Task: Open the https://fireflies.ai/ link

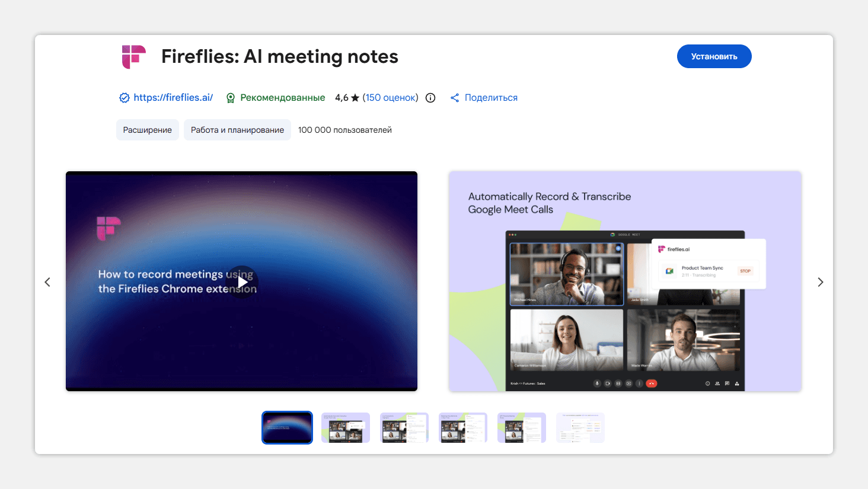Action: point(173,98)
